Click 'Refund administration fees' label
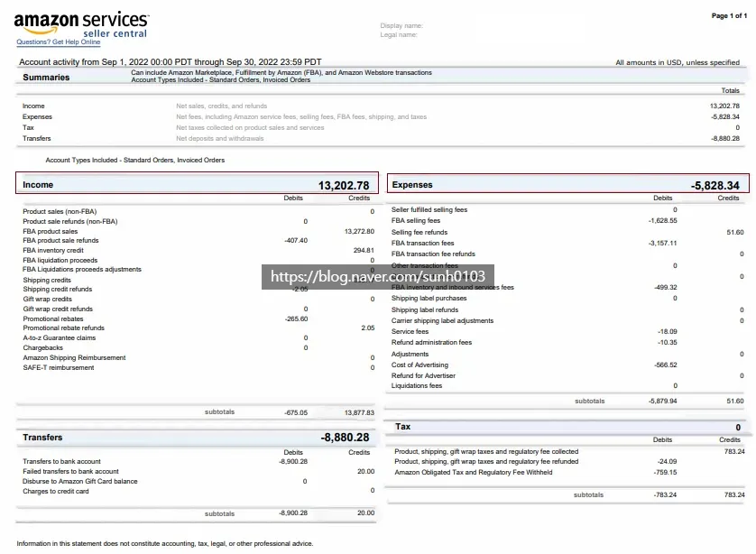The height and width of the screenshot is (554, 756). point(431,342)
